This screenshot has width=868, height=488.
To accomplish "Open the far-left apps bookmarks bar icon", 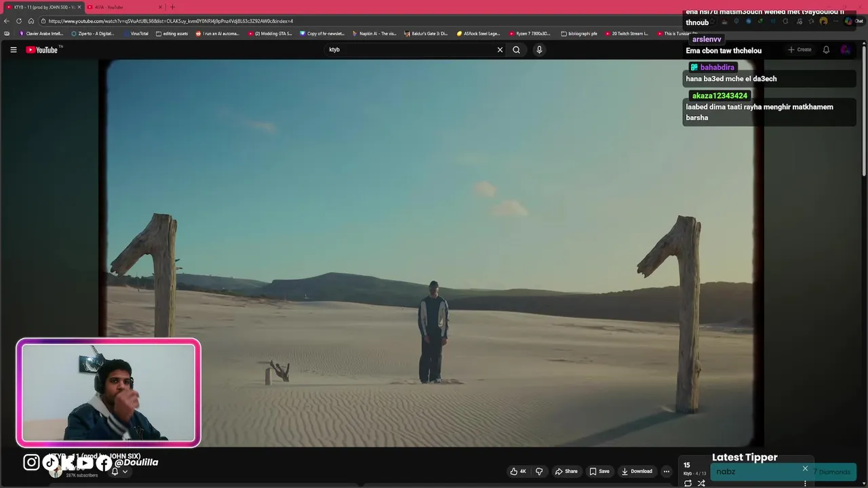I will pos(7,33).
